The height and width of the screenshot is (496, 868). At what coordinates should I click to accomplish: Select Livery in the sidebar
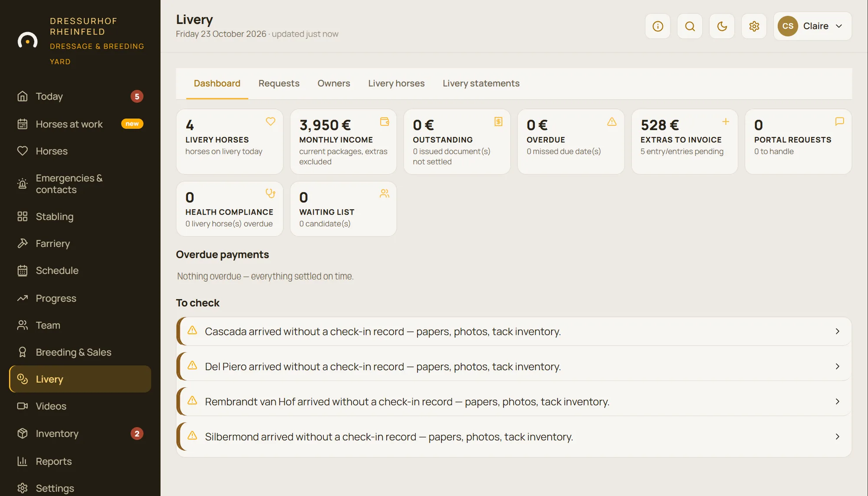tap(80, 379)
